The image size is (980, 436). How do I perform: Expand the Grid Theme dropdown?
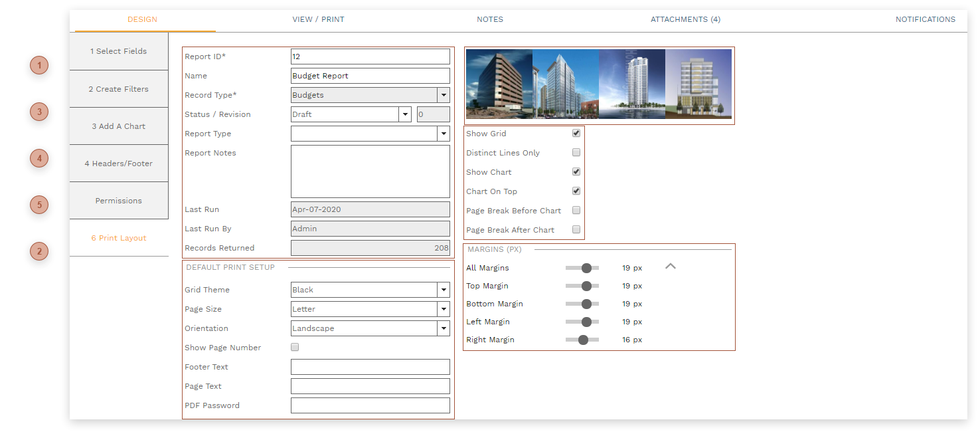click(444, 290)
